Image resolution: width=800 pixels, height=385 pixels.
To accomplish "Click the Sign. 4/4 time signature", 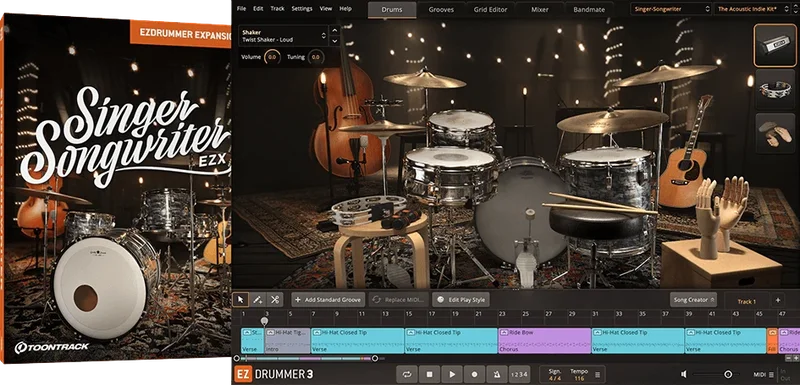I will coord(555,374).
